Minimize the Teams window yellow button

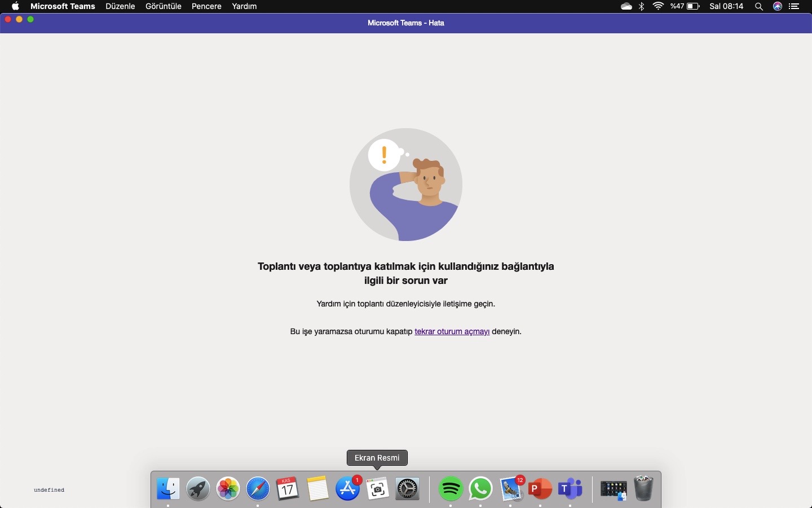point(19,19)
